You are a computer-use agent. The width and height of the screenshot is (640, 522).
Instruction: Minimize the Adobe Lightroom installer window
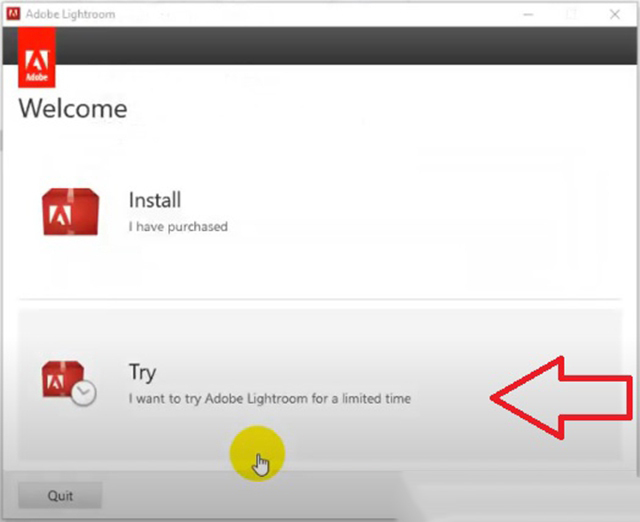click(529, 15)
